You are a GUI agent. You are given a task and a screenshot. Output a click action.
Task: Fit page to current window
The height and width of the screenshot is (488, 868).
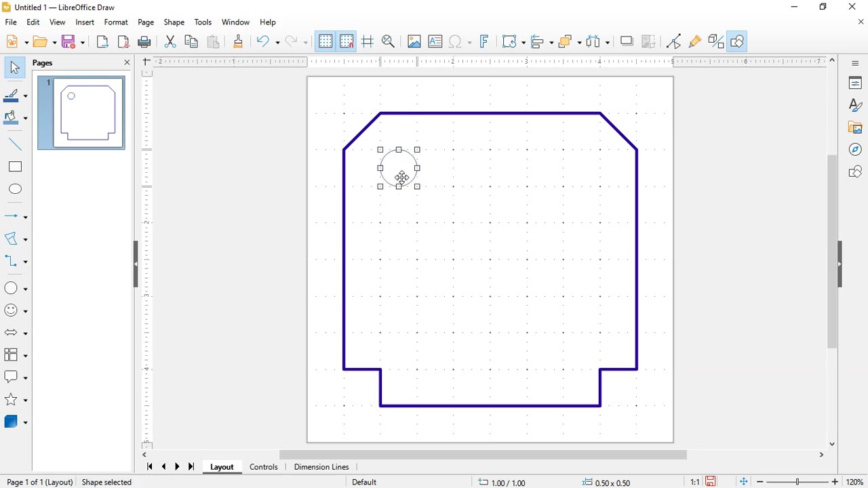744,482
